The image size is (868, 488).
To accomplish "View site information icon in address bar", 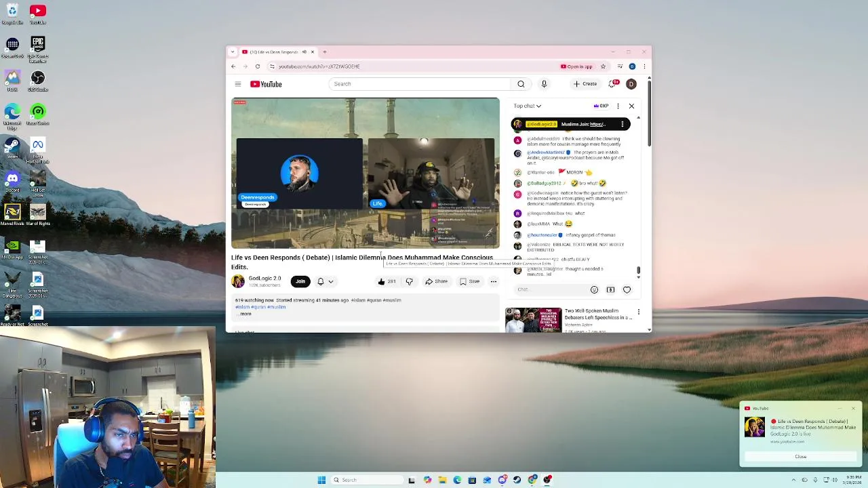I will click(272, 66).
